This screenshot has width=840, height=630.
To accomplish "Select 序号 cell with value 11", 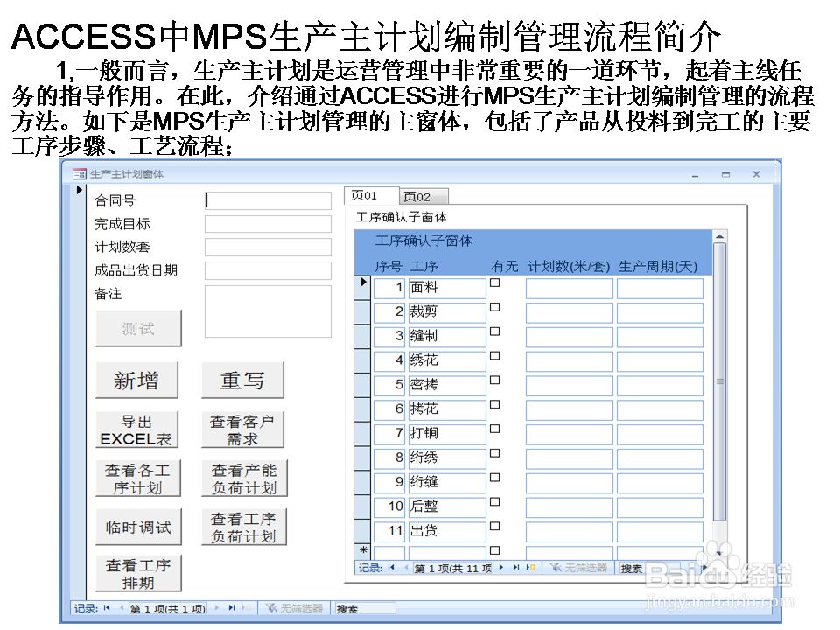I will coord(388,532).
